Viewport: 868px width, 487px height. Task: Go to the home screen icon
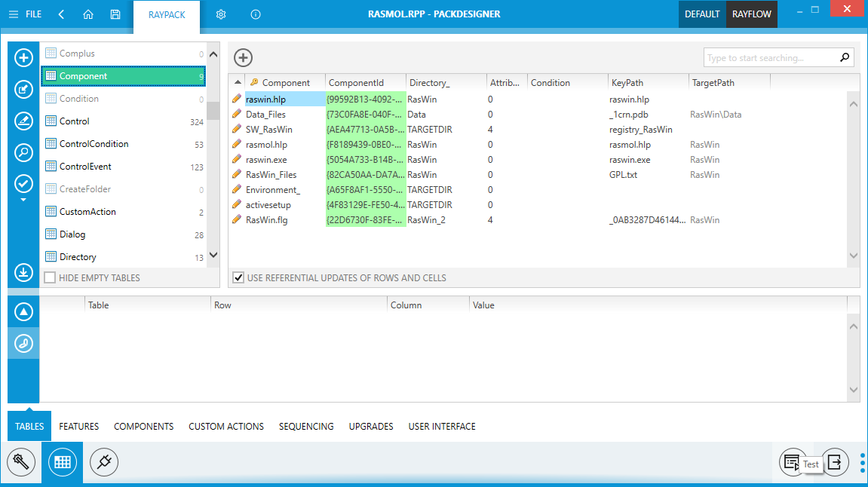click(x=88, y=14)
